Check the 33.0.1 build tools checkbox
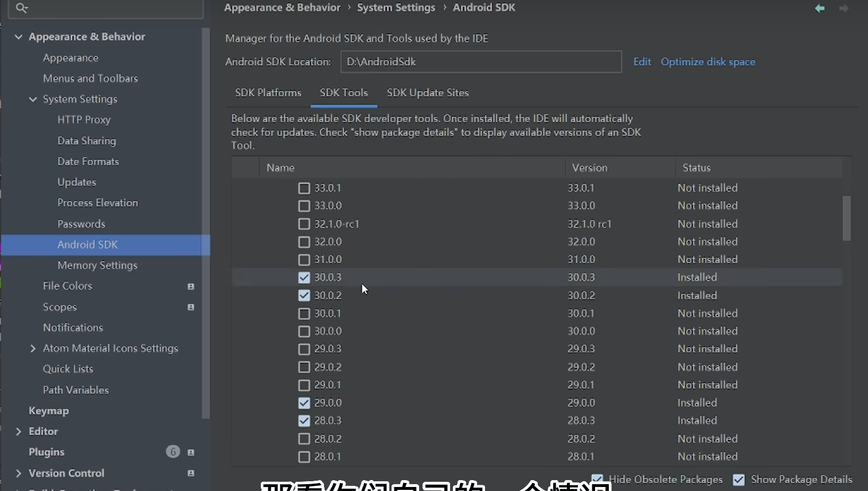868x491 pixels. click(304, 188)
